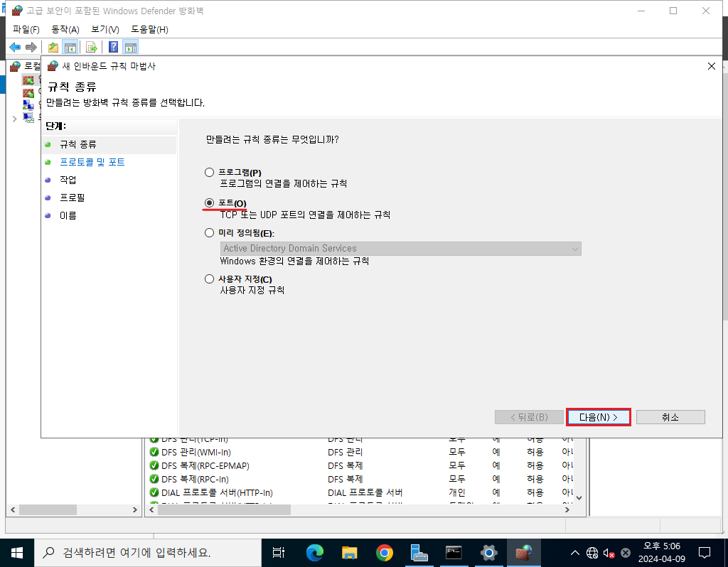Click green check icon of DFS 복제(RPC-In) rule
The image size is (728, 567).
(154, 479)
